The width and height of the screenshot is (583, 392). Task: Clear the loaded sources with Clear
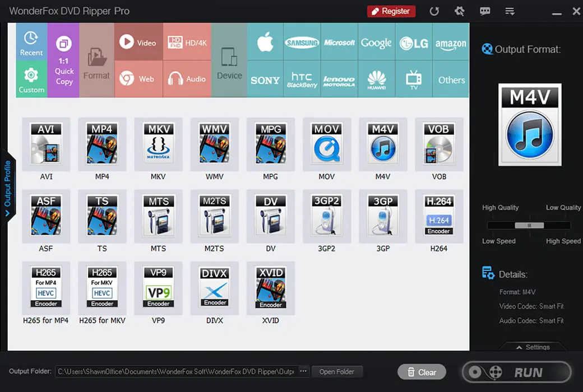pos(422,372)
